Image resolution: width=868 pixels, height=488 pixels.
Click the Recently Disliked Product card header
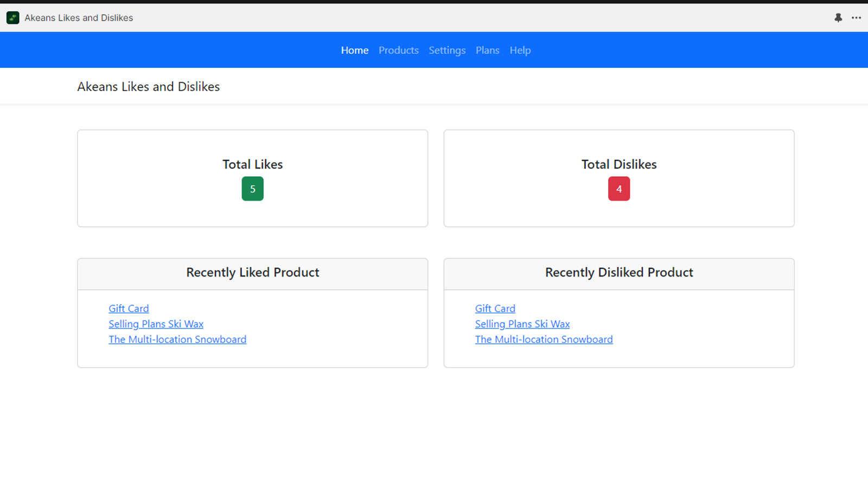[619, 273]
